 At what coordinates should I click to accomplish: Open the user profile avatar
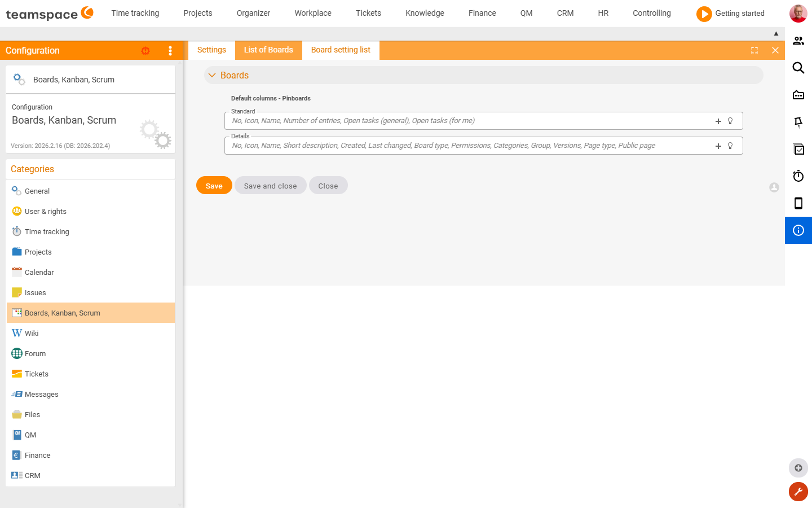click(798, 14)
